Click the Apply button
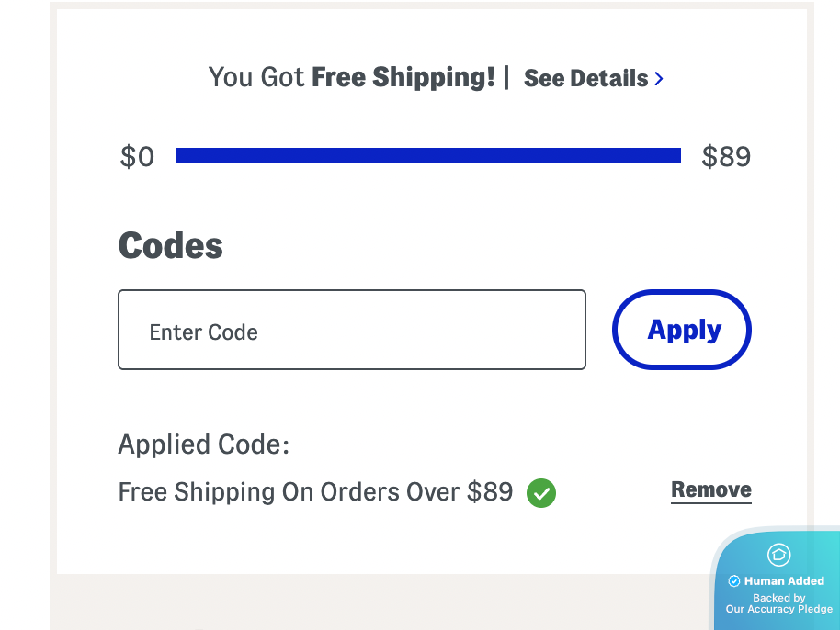This screenshot has height=630, width=840. click(x=681, y=330)
